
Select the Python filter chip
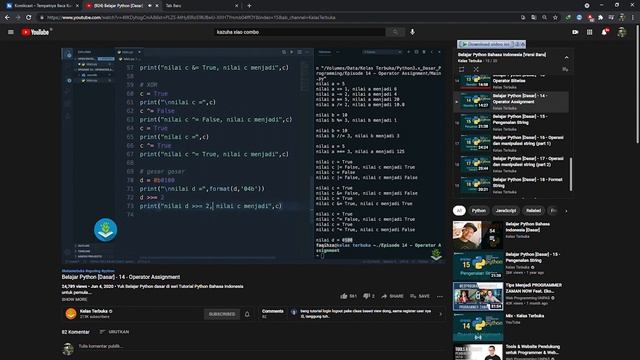(479, 211)
